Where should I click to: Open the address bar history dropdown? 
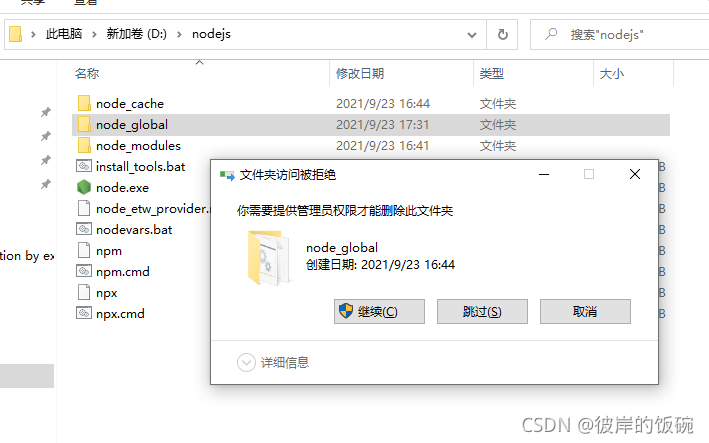[472, 35]
